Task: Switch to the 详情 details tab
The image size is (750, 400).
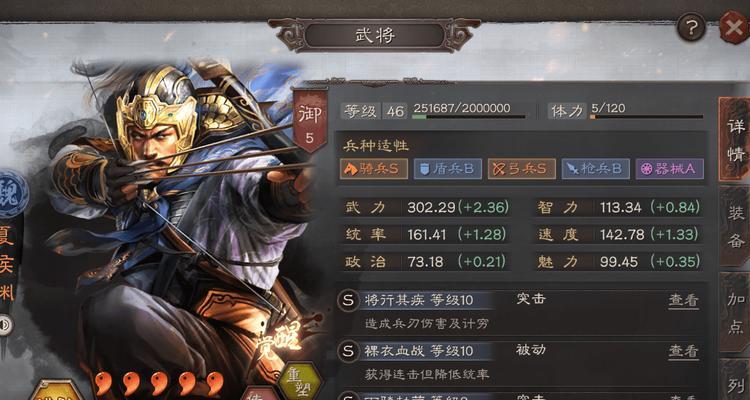Action: click(735, 139)
